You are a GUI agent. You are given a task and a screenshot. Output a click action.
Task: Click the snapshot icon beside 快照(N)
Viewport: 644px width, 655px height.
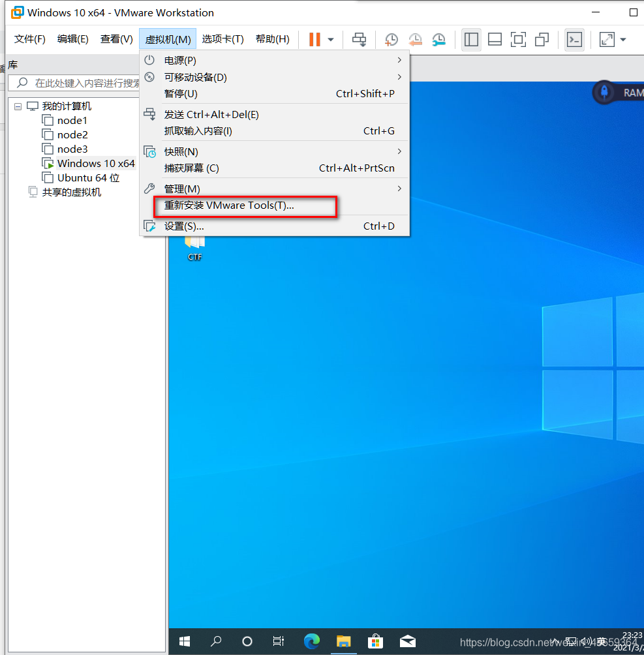[149, 151]
